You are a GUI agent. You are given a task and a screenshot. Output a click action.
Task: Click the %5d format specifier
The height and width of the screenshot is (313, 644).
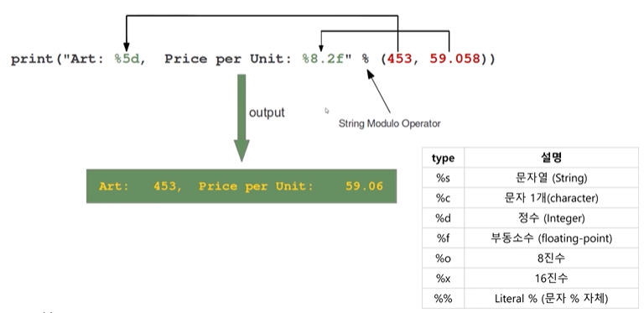tap(127, 59)
